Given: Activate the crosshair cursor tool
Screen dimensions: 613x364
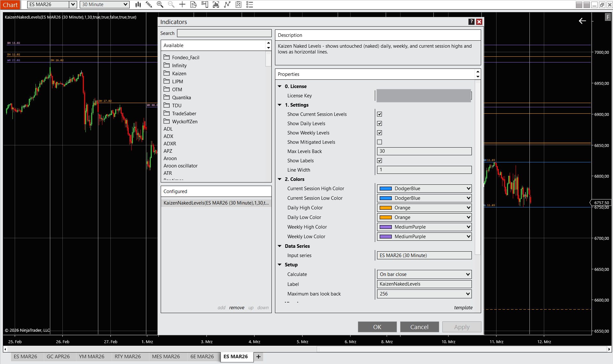Looking at the screenshot, I should (182, 4).
